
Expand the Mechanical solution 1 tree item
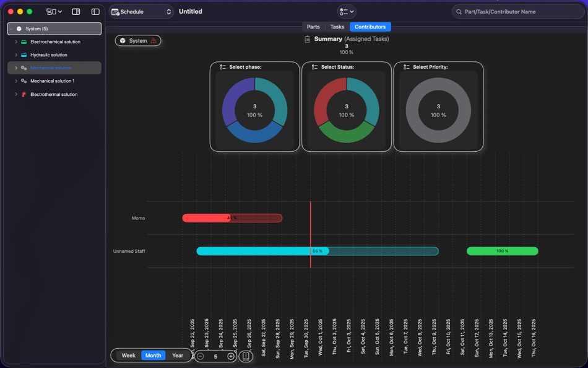coord(15,81)
